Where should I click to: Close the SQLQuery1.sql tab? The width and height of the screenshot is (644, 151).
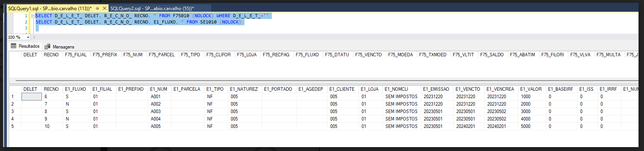104,8
